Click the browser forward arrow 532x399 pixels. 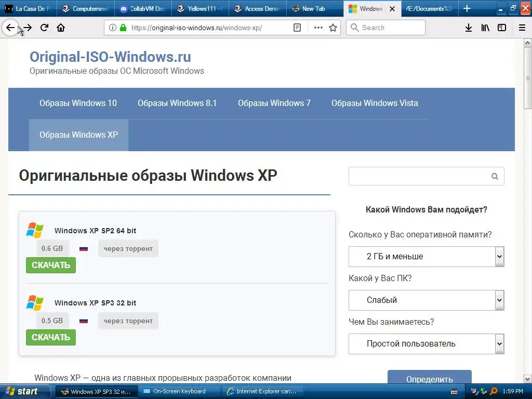pyautogui.click(x=28, y=28)
